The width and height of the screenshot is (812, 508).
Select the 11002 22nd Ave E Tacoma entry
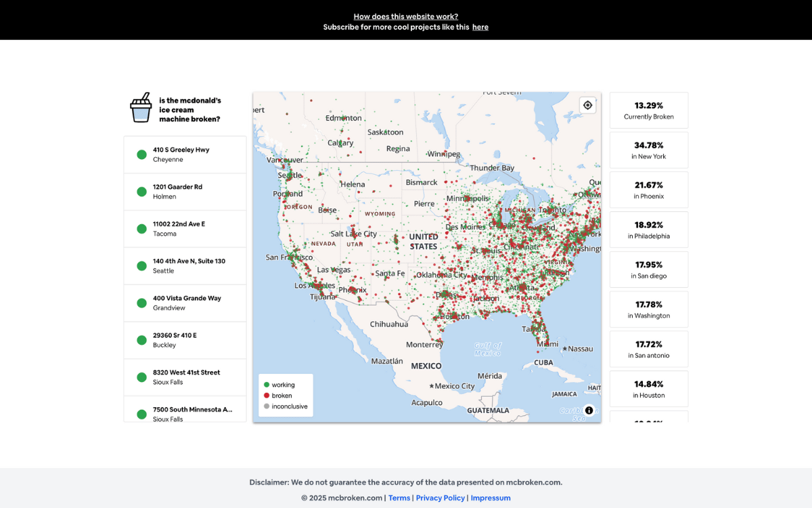tap(185, 229)
